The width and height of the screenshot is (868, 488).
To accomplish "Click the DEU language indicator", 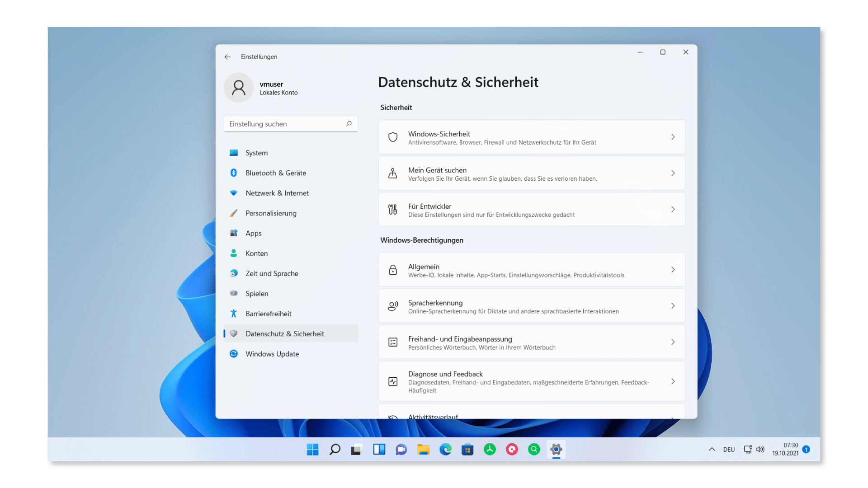I will [x=729, y=450].
